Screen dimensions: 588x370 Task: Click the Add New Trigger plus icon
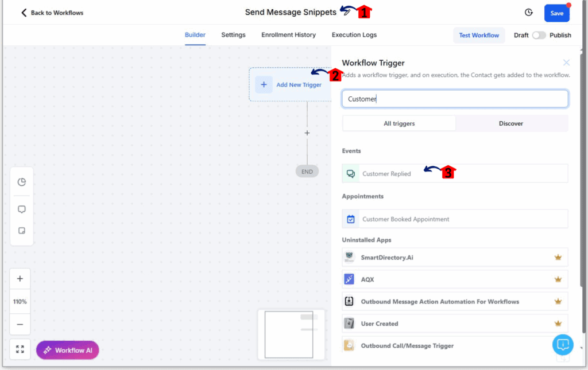tap(264, 85)
